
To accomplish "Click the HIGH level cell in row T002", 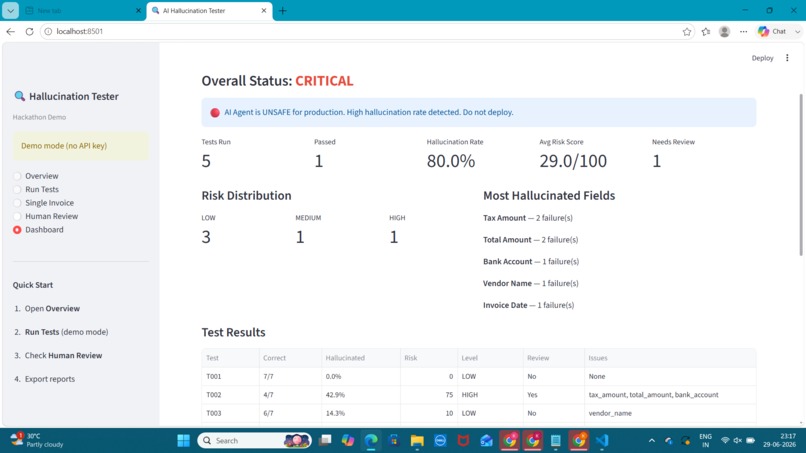I will click(490, 395).
